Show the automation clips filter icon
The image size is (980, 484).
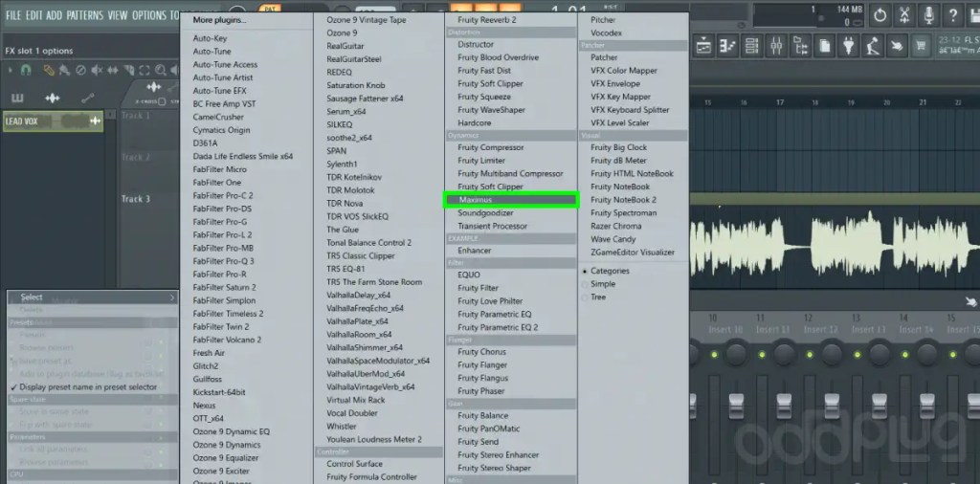87,99
